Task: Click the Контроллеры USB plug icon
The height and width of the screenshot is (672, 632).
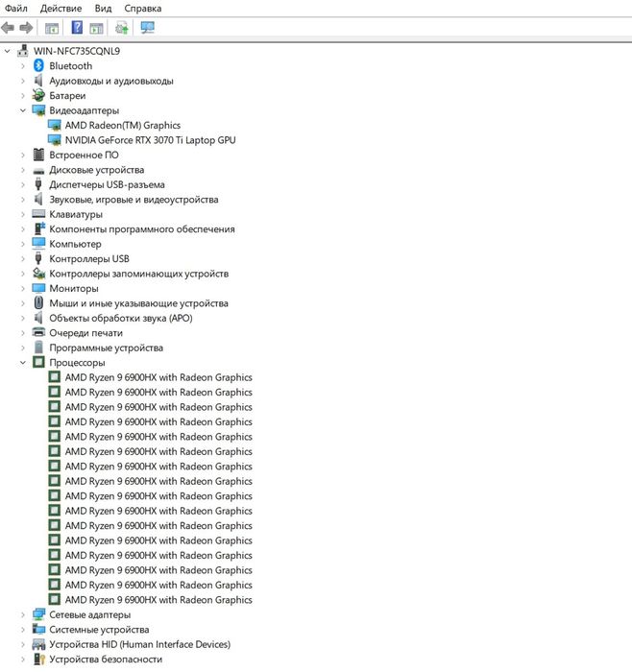Action: point(38,258)
